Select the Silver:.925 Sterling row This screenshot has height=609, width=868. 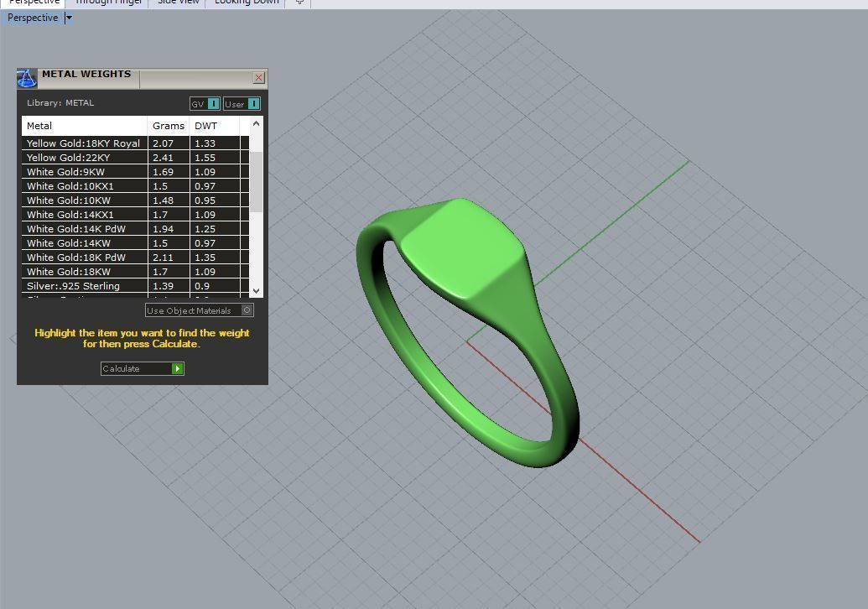coord(135,286)
